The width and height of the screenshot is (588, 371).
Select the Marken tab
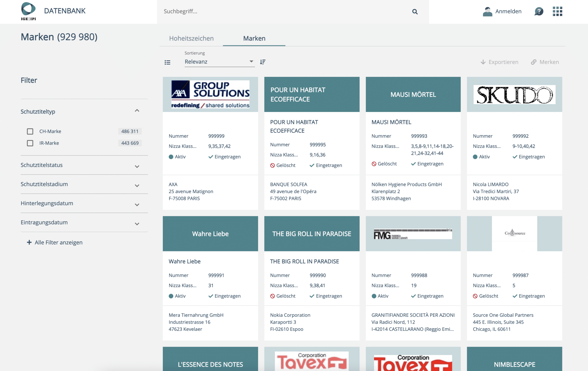254,38
